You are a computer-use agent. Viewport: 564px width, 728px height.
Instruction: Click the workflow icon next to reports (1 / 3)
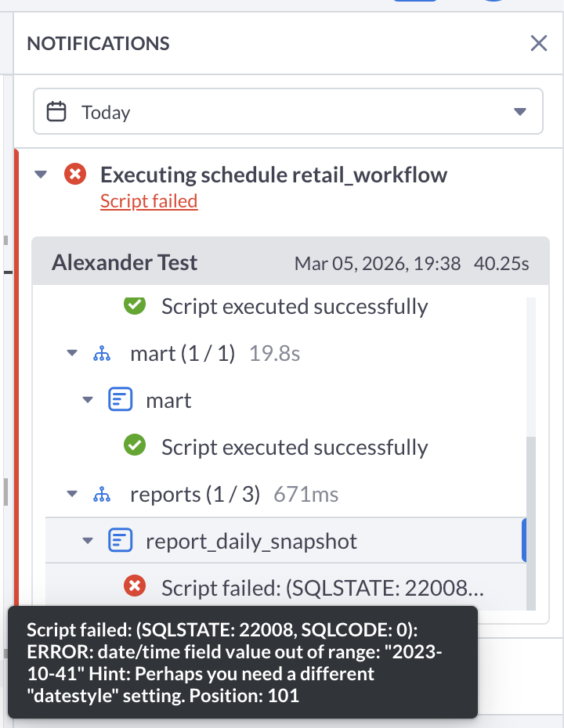pos(101,495)
